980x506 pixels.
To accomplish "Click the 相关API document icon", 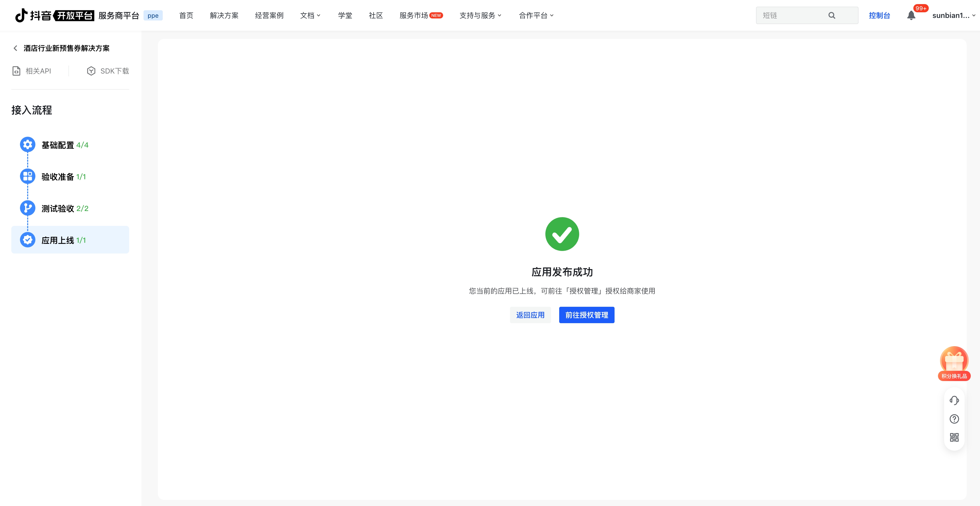I will [x=16, y=71].
